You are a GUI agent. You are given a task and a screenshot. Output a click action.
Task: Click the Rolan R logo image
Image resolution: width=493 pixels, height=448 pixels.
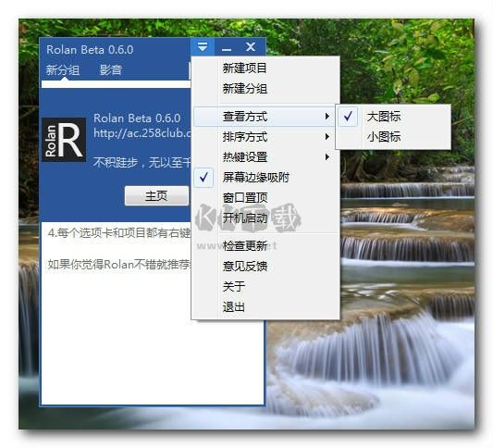click(x=64, y=140)
